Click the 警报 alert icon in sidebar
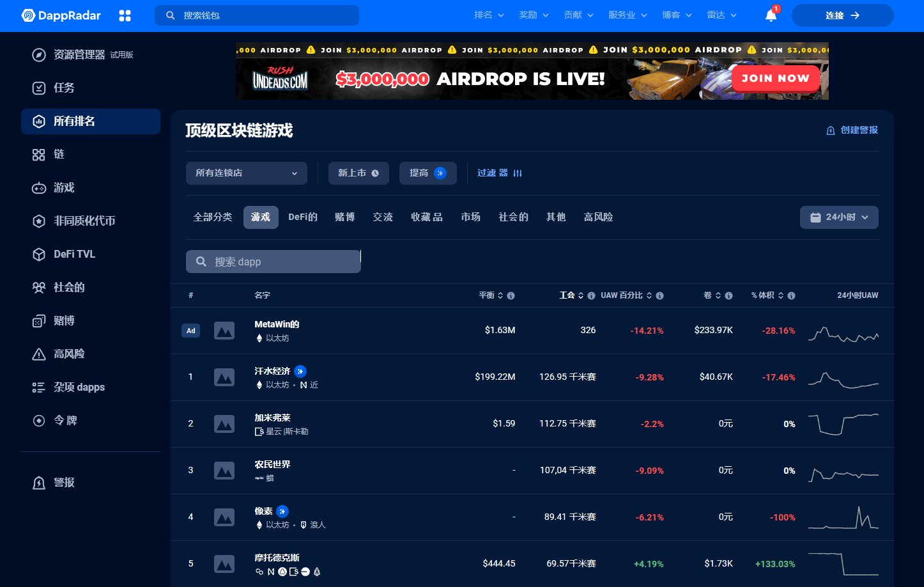The width and height of the screenshot is (924, 587). click(39, 483)
